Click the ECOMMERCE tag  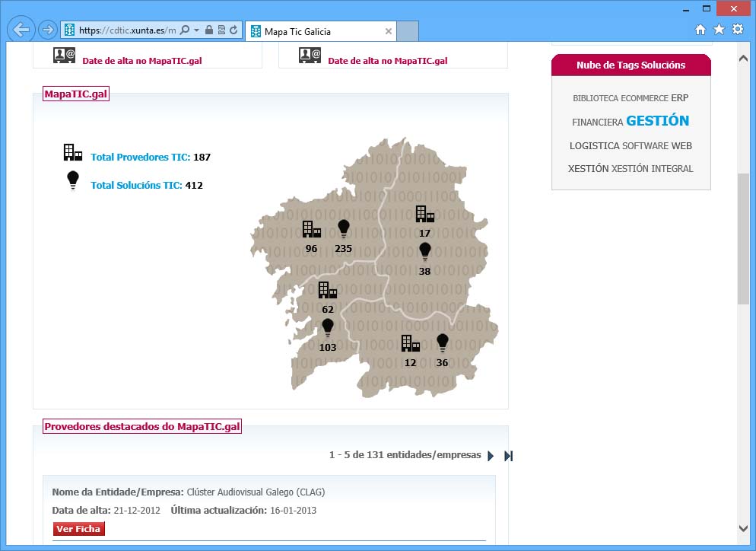pyautogui.click(x=645, y=98)
